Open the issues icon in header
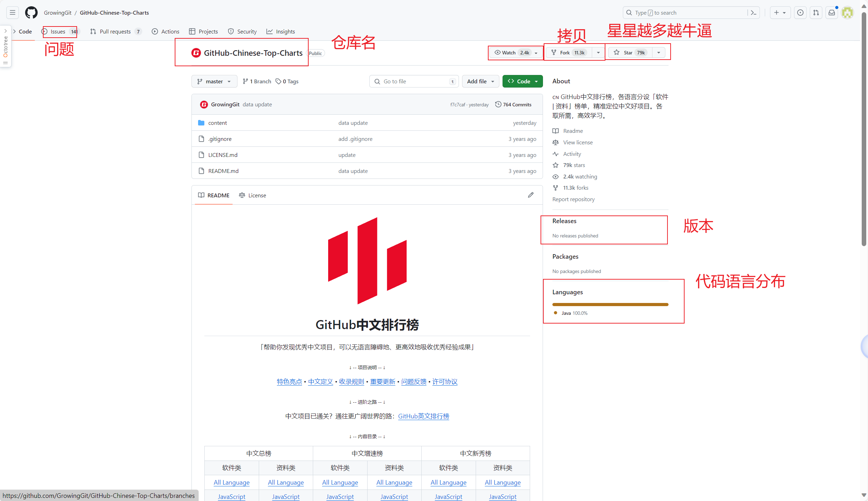This screenshot has width=868, height=501. (x=800, y=13)
